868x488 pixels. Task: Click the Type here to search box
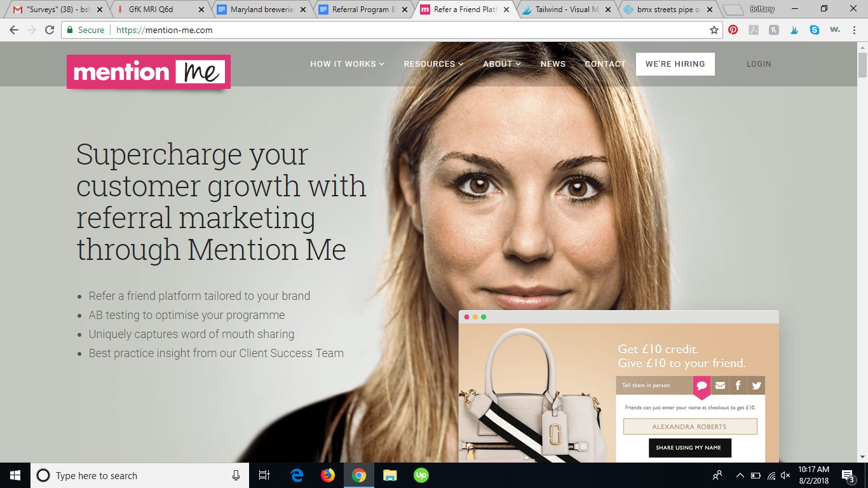coord(139,475)
